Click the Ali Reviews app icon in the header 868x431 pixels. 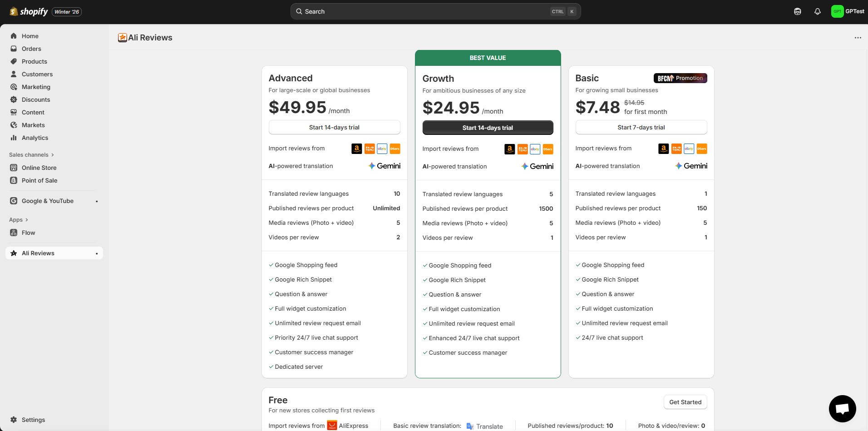122,38
